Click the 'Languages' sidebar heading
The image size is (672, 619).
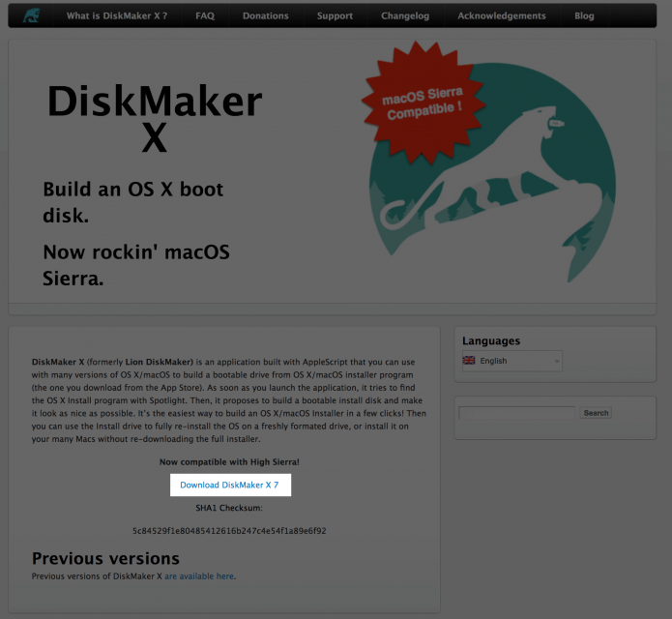click(491, 340)
